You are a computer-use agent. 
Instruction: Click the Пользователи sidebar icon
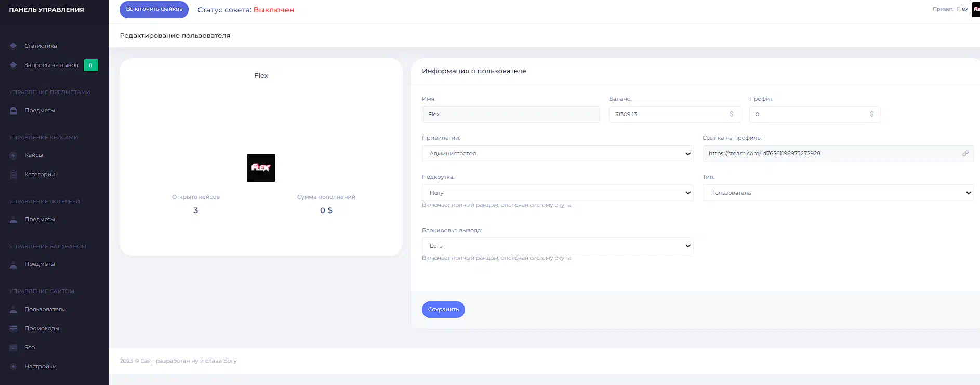click(14, 310)
